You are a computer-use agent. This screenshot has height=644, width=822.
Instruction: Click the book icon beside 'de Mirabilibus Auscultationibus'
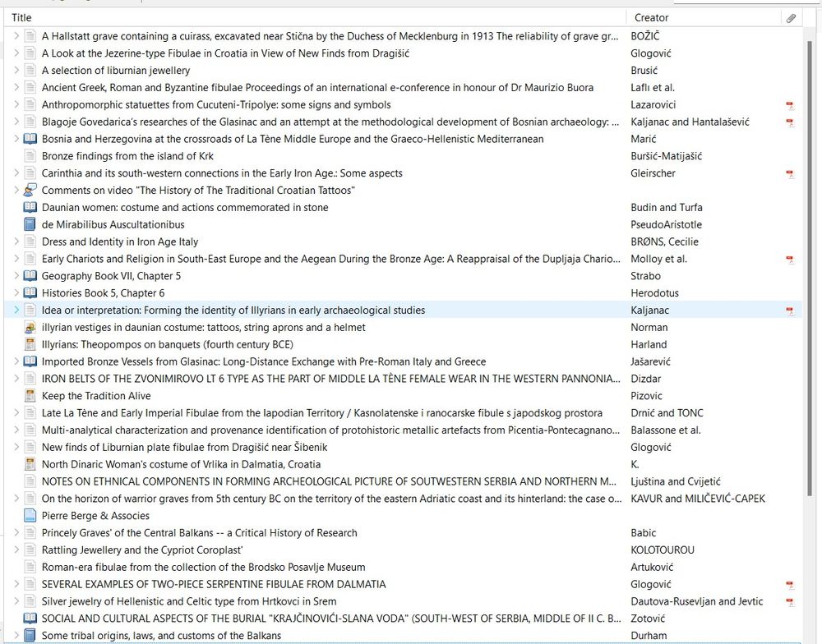30,224
